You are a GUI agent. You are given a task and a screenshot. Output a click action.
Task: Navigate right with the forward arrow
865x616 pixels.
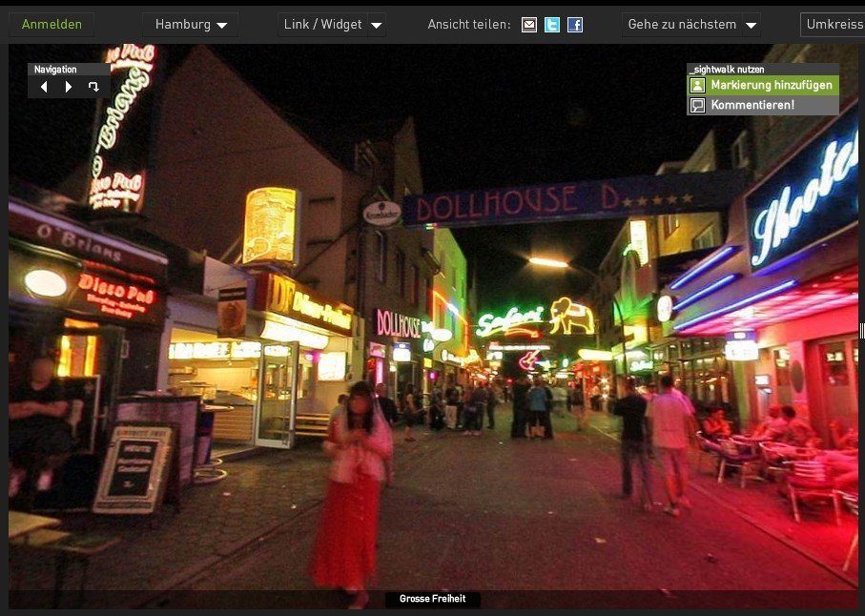tap(69, 87)
